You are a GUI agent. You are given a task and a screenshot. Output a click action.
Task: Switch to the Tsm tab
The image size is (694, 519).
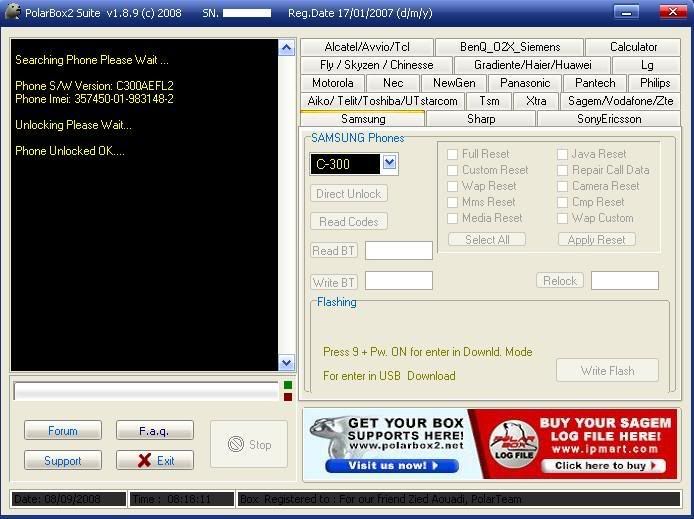coord(489,101)
